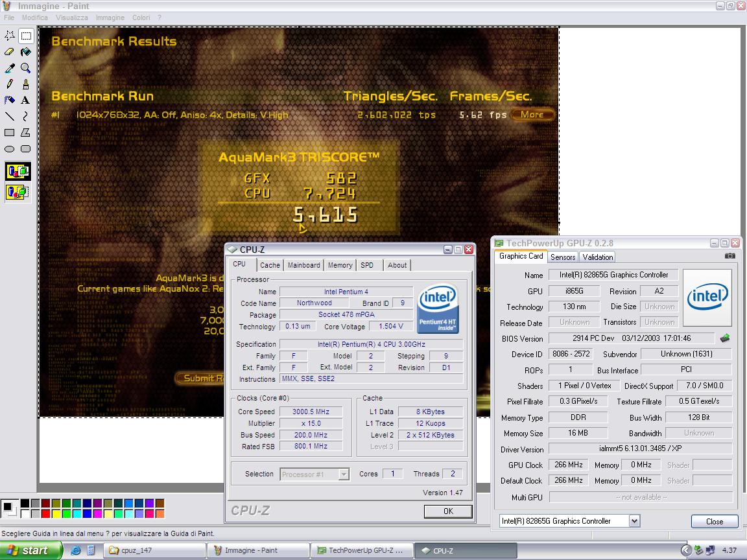Viewport: 747px width, 560px height.
Task: Click the Show Desktop quick launch icon
Action: pos(91,550)
